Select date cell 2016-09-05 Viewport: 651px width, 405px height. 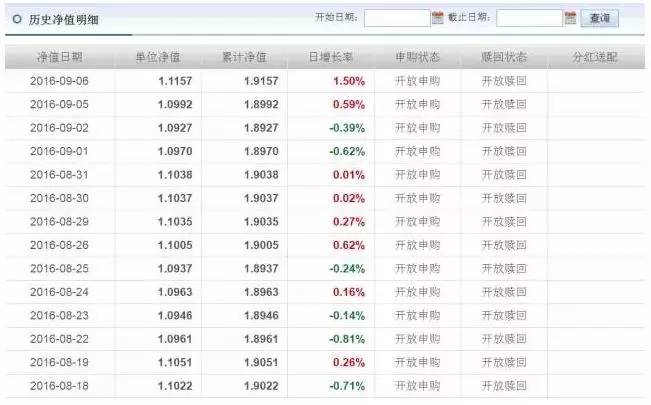59,104
